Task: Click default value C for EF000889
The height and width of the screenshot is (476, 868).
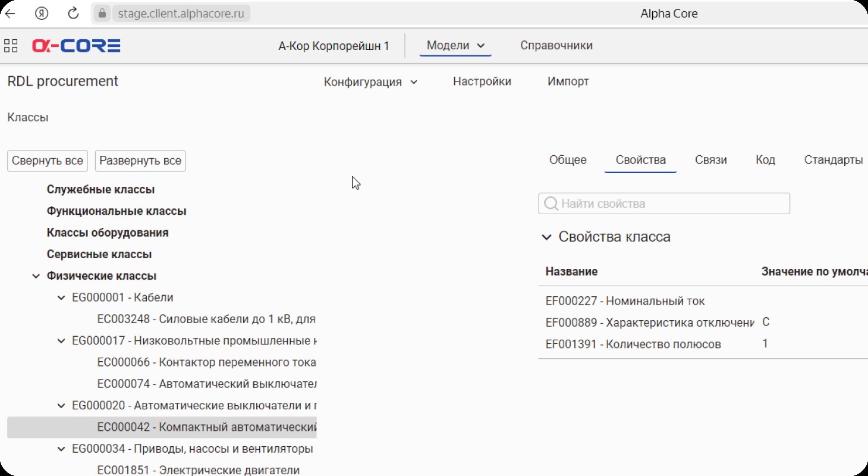Action: click(766, 322)
